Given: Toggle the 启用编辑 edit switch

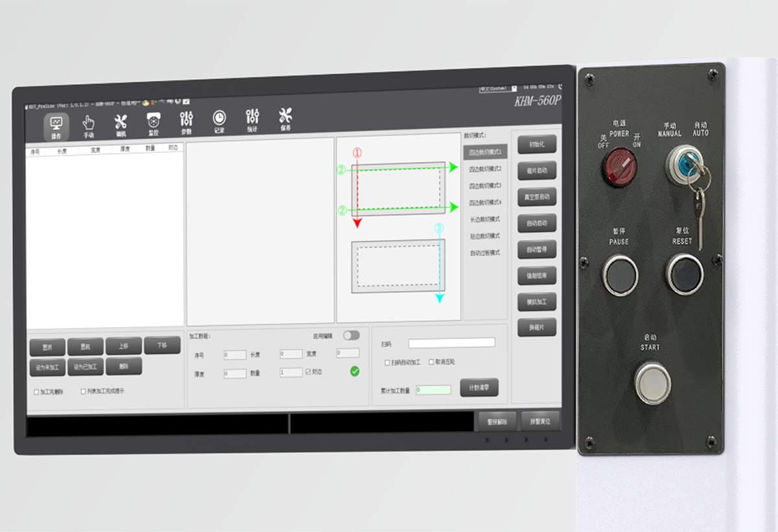Looking at the screenshot, I should tap(351, 335).
